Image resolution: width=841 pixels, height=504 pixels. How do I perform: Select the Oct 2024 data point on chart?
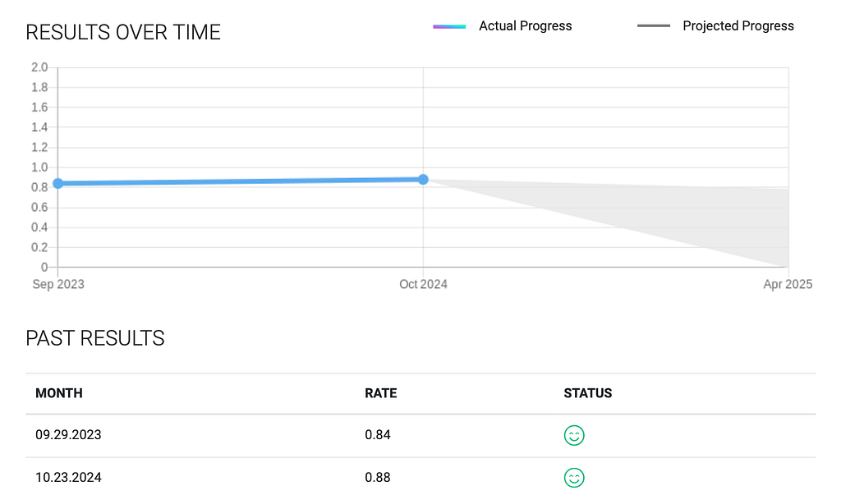tap(423, 180)
